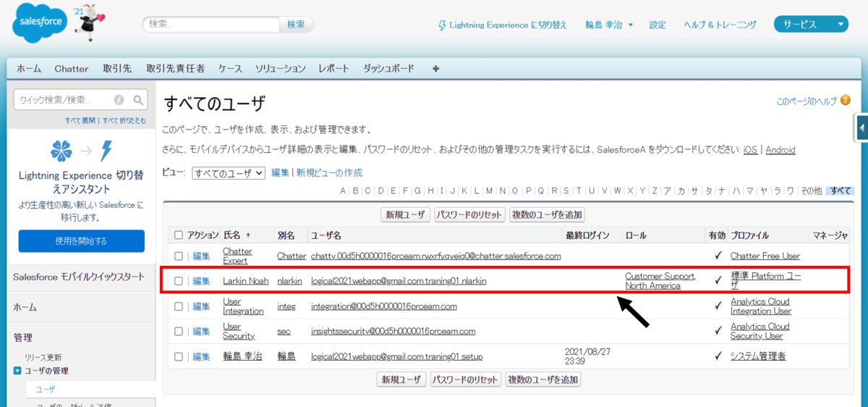
Task: Click the bottom パスワードのリセット button
Action: 465,379
